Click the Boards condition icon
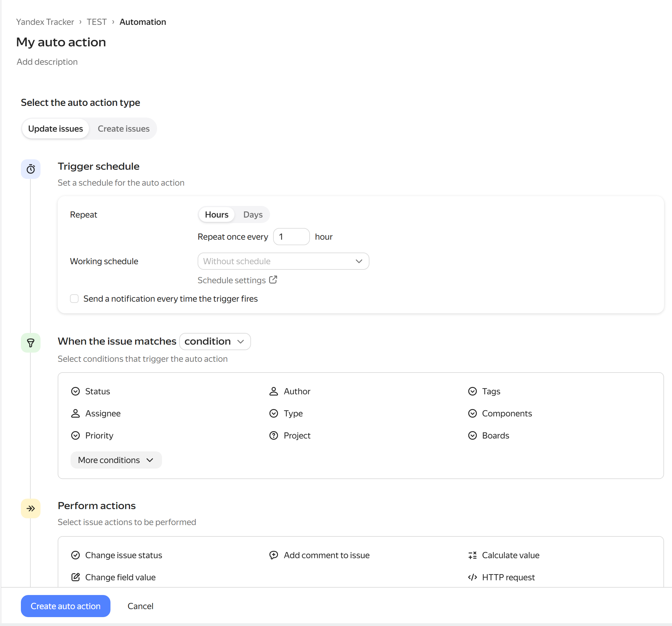The height and width of the screenshot is (626, 672). (x=472, y=435)
